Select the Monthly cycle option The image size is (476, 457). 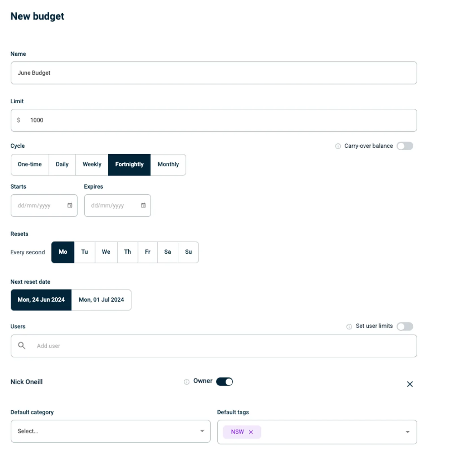[168, 164]
